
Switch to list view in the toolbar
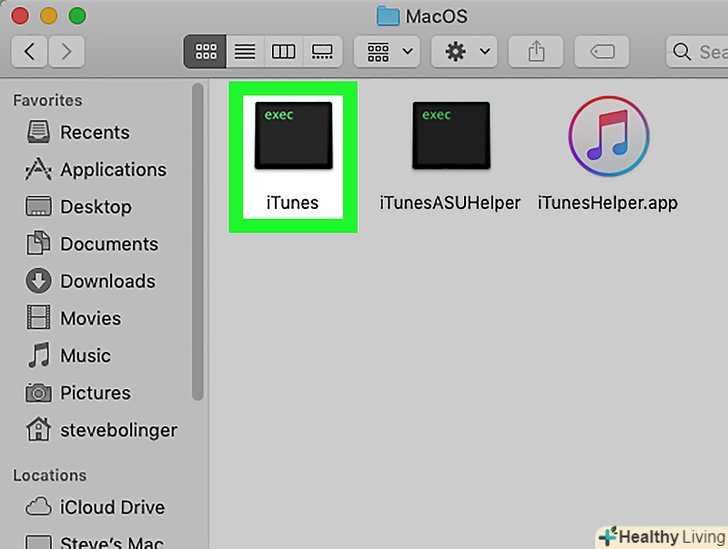tap(245, 51)
